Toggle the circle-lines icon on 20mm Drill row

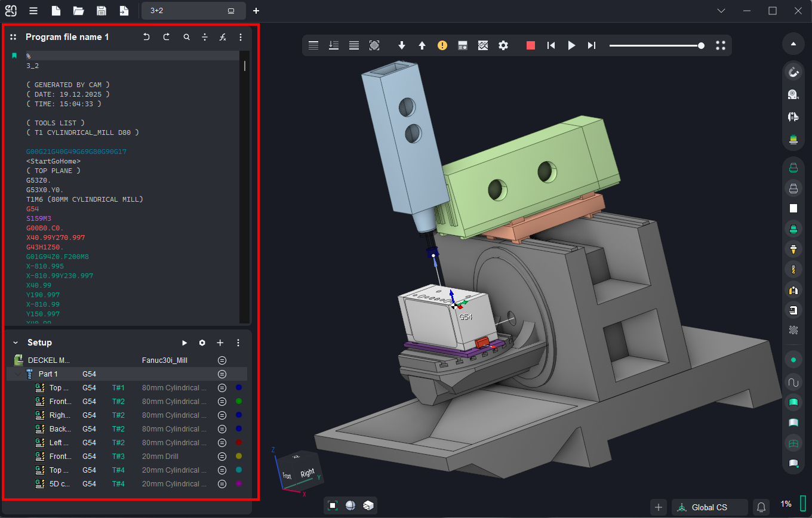[222, 457]
